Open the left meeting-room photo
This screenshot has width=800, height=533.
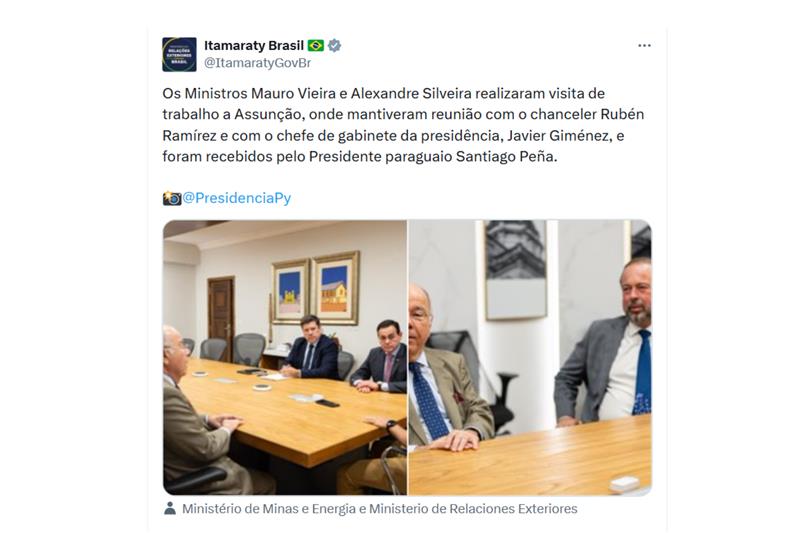[x=285, y=358]
